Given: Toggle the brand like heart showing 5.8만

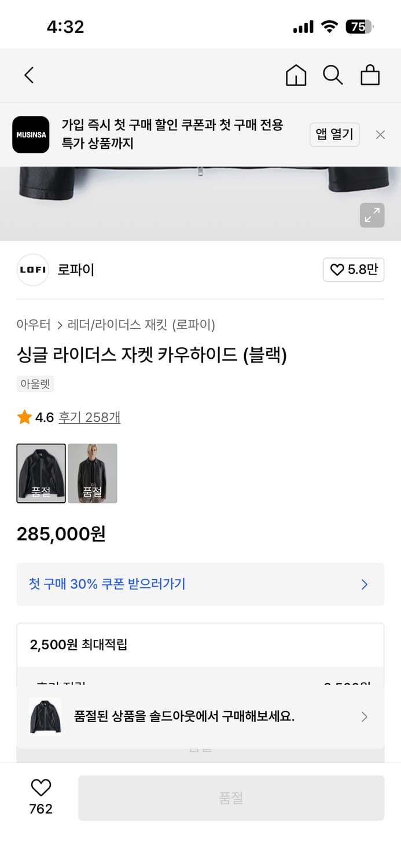Looking at the screenshot, I should pos(354,270).
